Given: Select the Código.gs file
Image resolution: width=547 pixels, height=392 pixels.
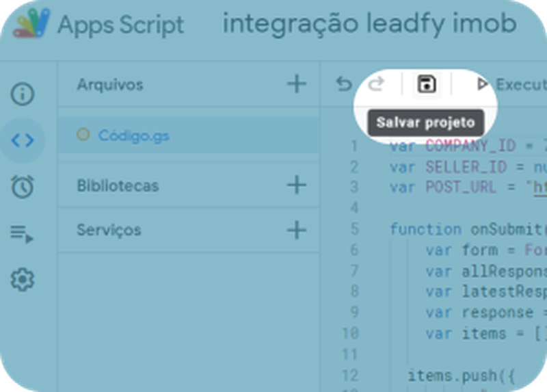Looking at the screenshot, I should [189, 135].
